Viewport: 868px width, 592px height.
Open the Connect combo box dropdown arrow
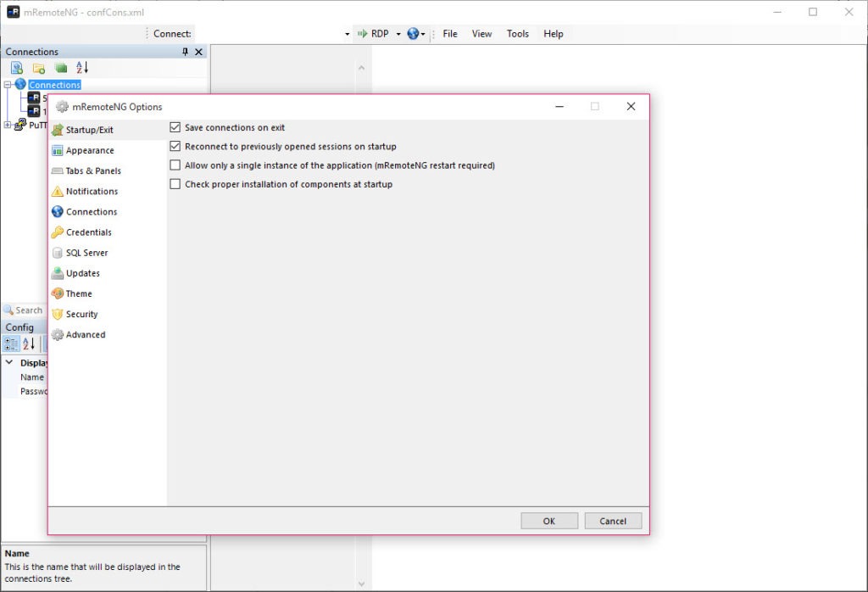(x=347, y=34)
